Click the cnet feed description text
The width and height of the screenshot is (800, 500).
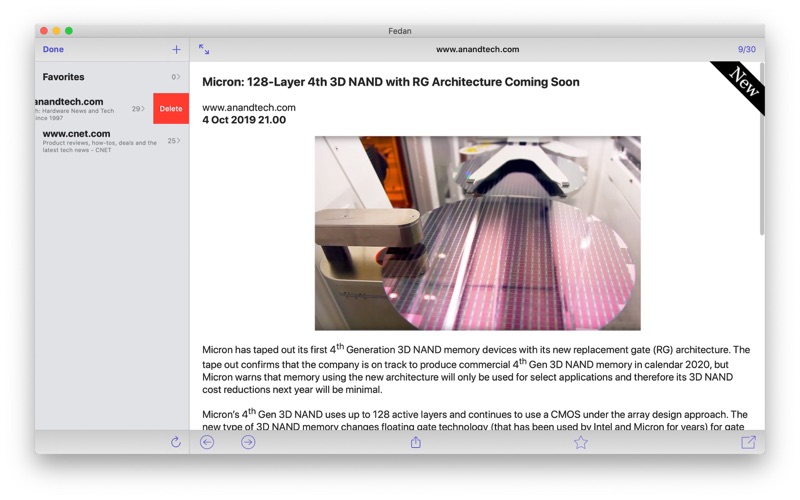(x=99, y=146)
